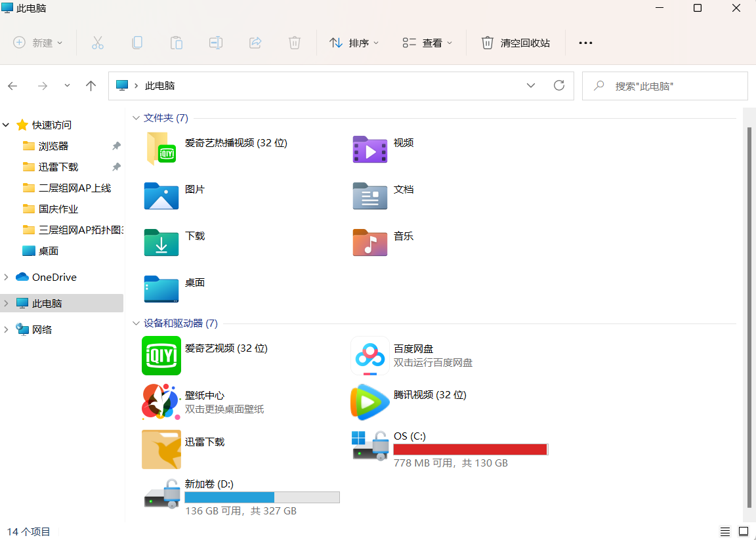Image resolution: width=756 pixels, height=540 pixels.
Task: Select 浏览器 in quick access
Action: click(x=53, y=146)
